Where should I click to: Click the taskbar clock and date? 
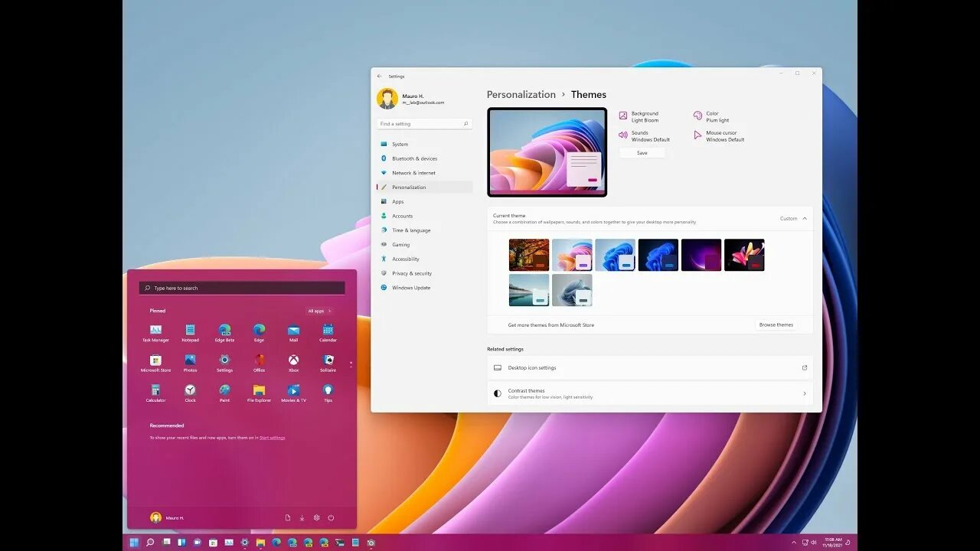coord(832,543)
